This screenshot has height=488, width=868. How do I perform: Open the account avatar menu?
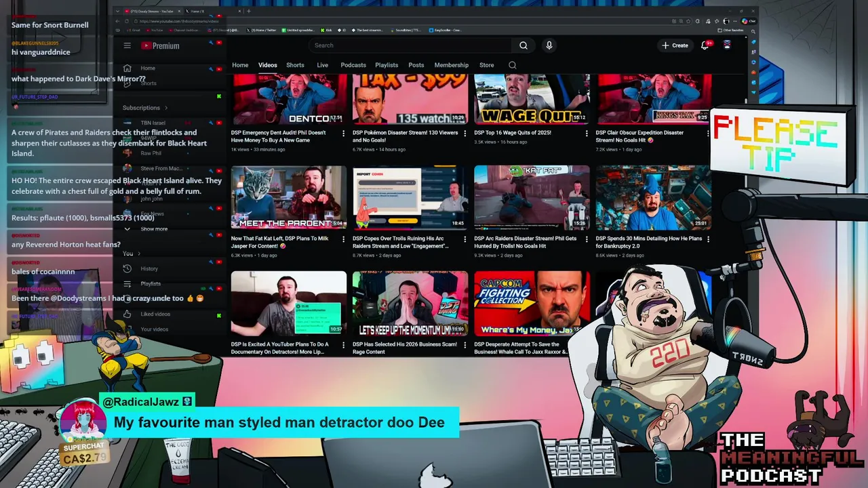tap(727, 45)
